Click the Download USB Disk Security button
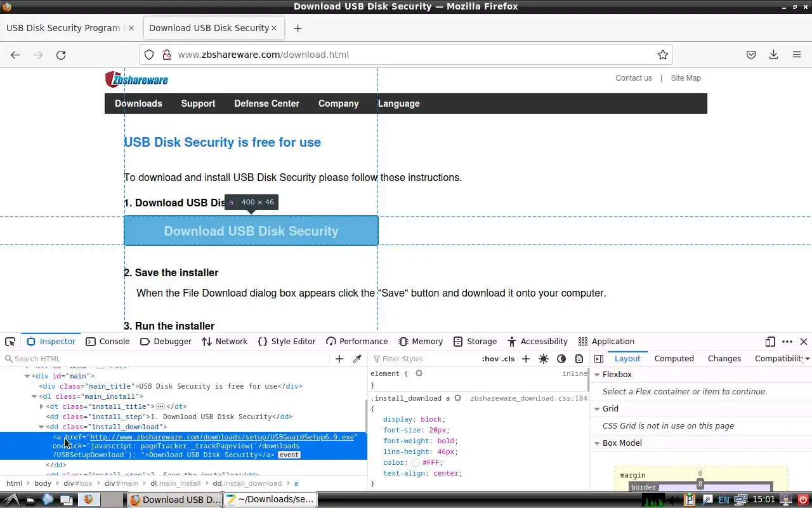 pyautogui.click(x=251, y=231)
